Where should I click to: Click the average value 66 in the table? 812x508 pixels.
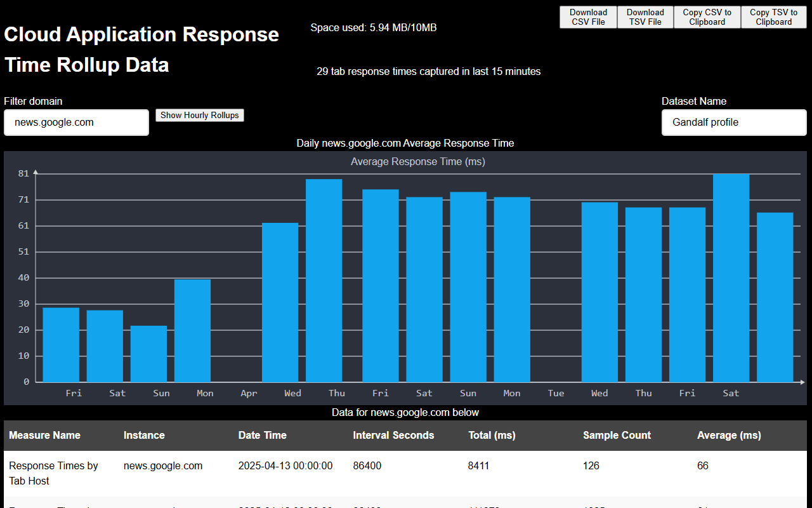click(703, 466)
